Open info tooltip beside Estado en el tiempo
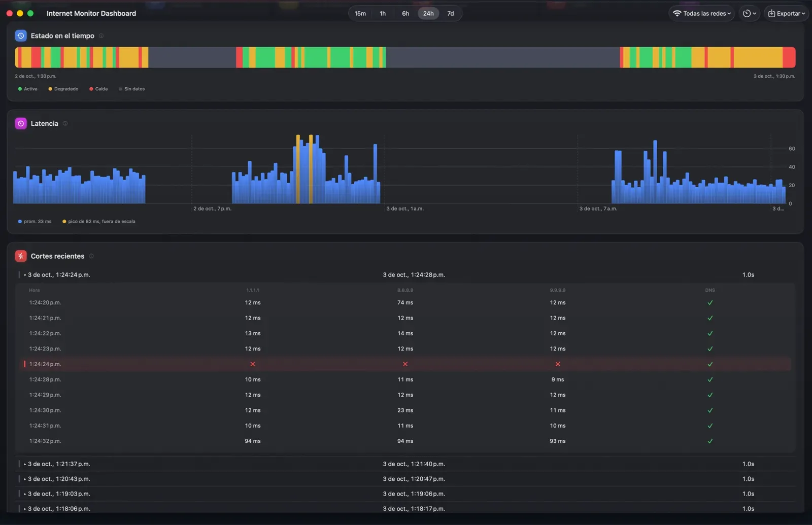 101,36
